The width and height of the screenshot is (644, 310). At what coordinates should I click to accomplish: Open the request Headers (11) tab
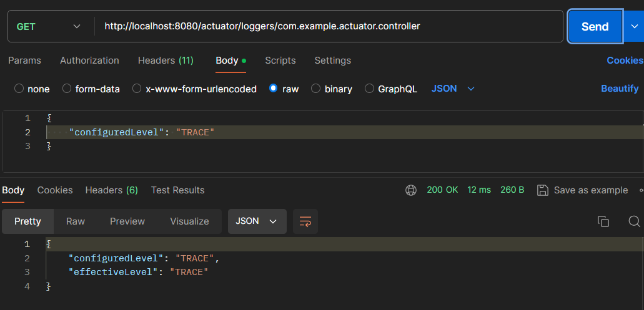166,61
